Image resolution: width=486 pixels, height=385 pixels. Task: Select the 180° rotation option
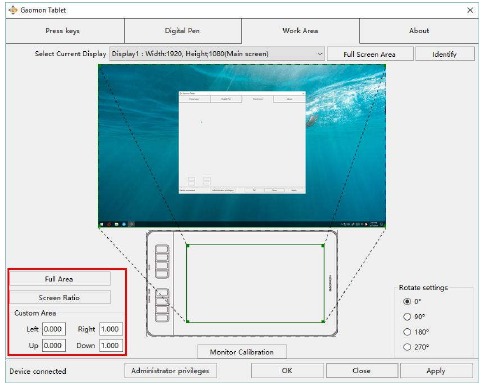[407, 332]
